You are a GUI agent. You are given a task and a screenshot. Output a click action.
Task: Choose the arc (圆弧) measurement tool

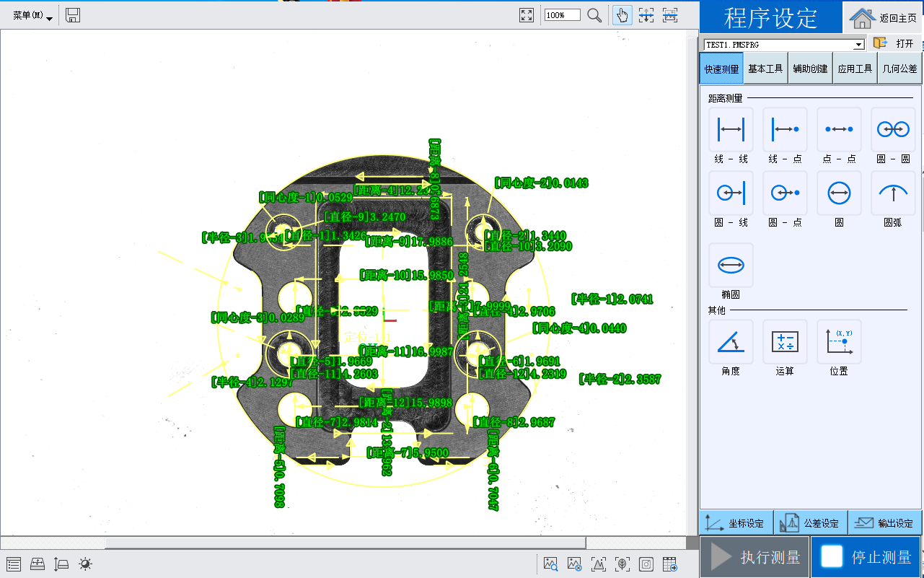[893, 193]
